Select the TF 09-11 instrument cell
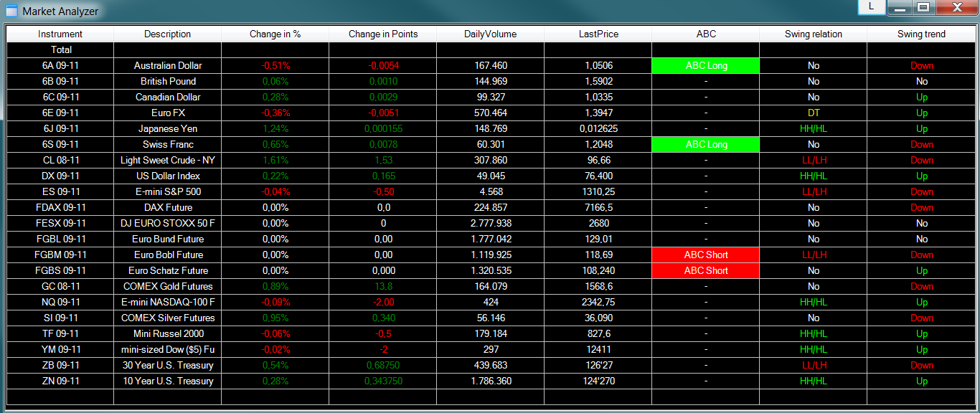This screenshot has height=413, width=980. click(60, 333)
